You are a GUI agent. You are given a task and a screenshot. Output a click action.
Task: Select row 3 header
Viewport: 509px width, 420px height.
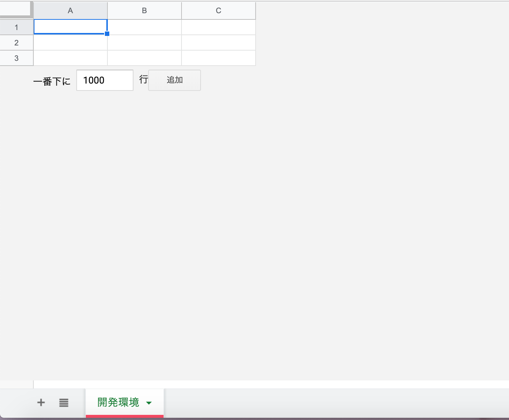17,58
